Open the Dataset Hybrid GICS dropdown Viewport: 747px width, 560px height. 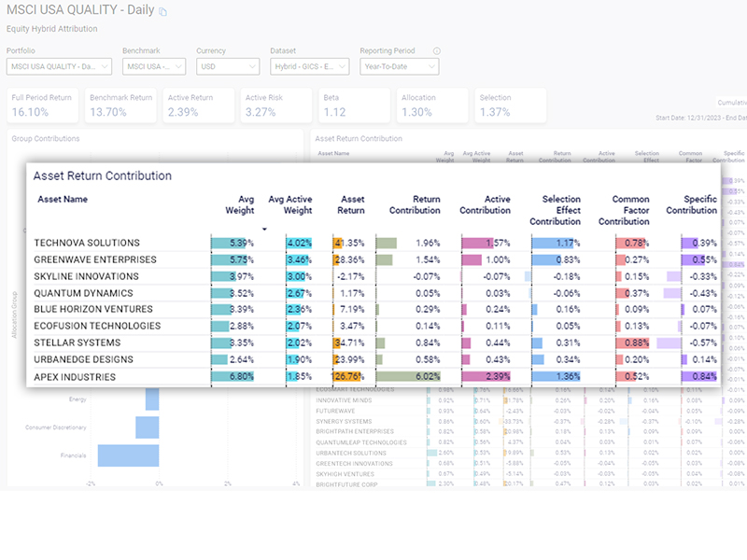click(309, 66)
